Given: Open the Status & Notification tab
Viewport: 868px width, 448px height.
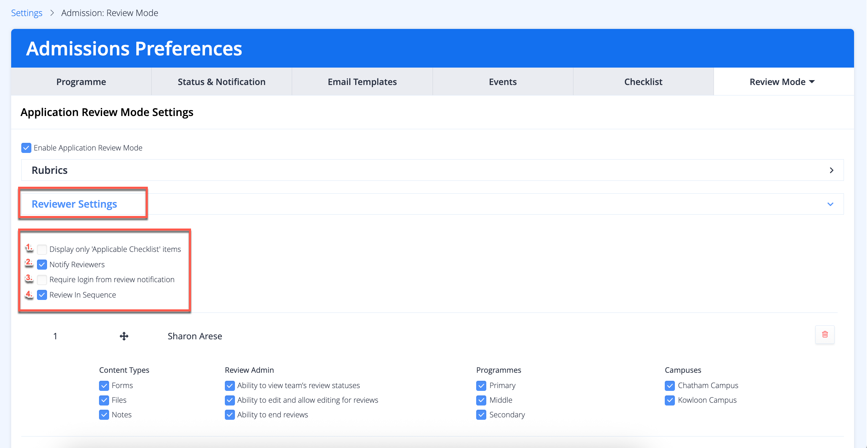Looking at the screenshot, I should coord(222,82).
